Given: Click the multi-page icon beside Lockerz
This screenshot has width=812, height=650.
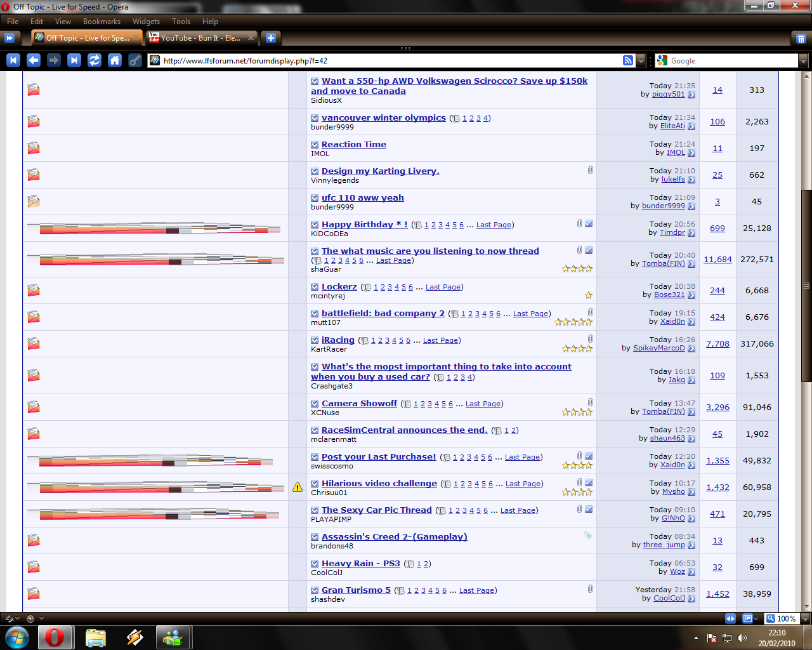Looking at the screenshot, I should point(367,288).
